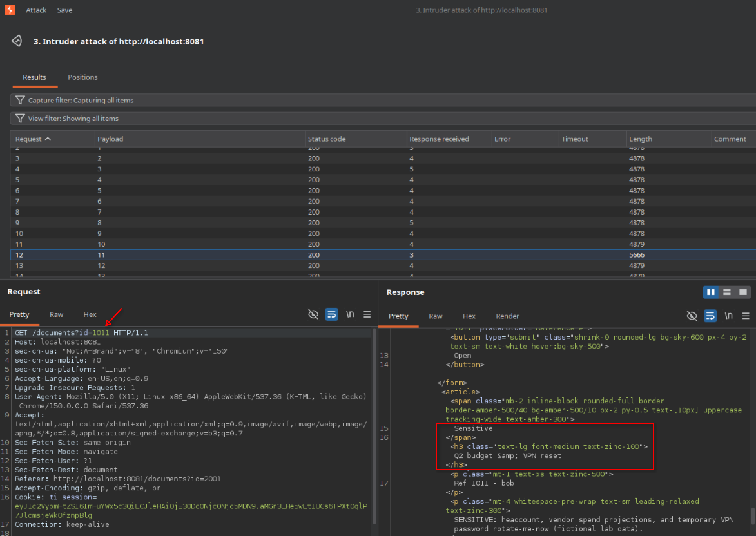
Task: Sort by the Request column header
Action: point(53,139)
